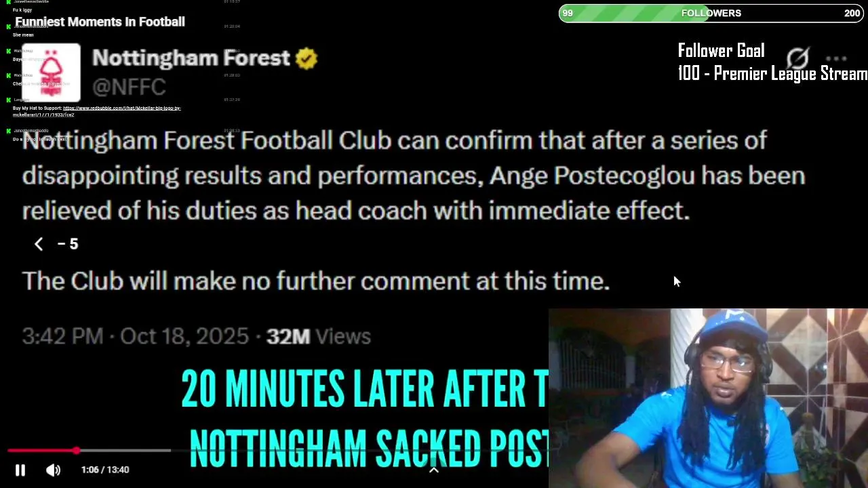The width and height of the screenshot is (868, 488).
Task: Click the Funniest Moments In Football title
Action: 100,22
